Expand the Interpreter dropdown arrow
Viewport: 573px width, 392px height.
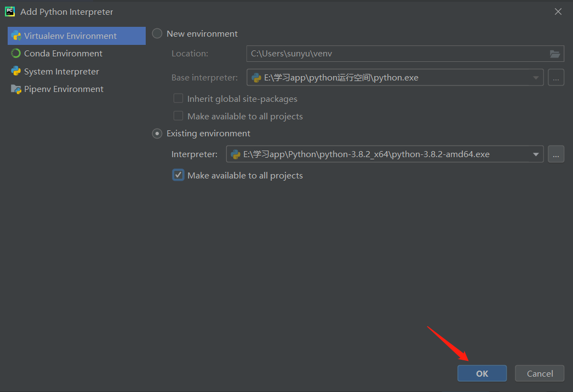[x=536, y=154]
